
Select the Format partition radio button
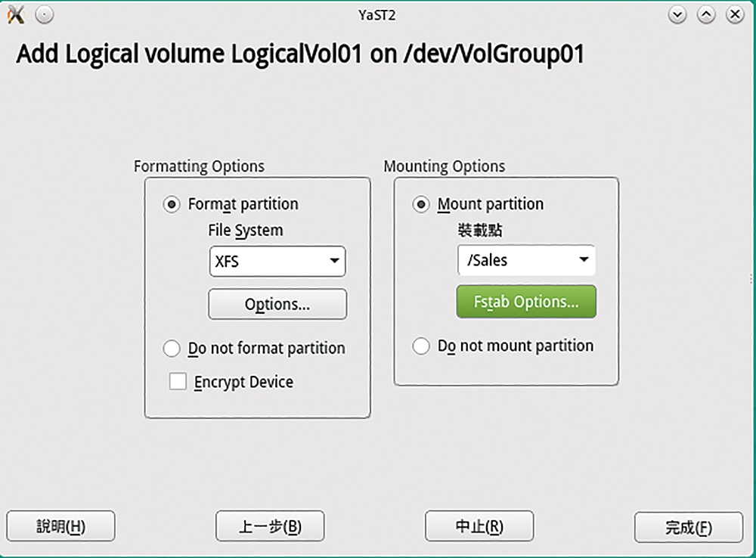172,204
